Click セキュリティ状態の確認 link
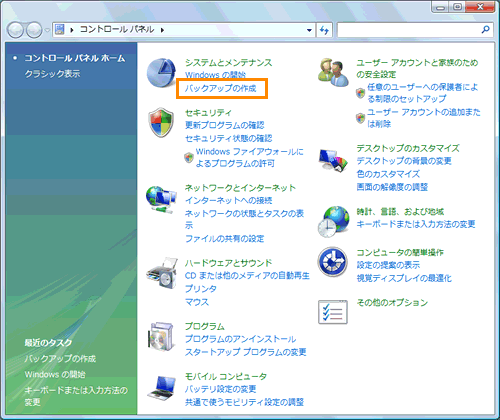 (x=229, y=138)
